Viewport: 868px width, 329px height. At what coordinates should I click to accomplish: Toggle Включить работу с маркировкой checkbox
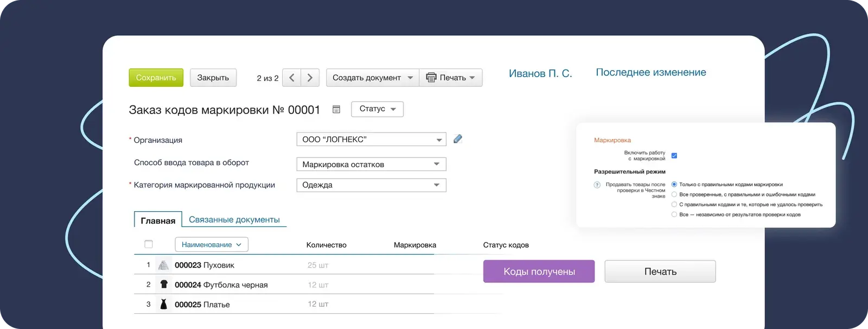click(674, 156)
